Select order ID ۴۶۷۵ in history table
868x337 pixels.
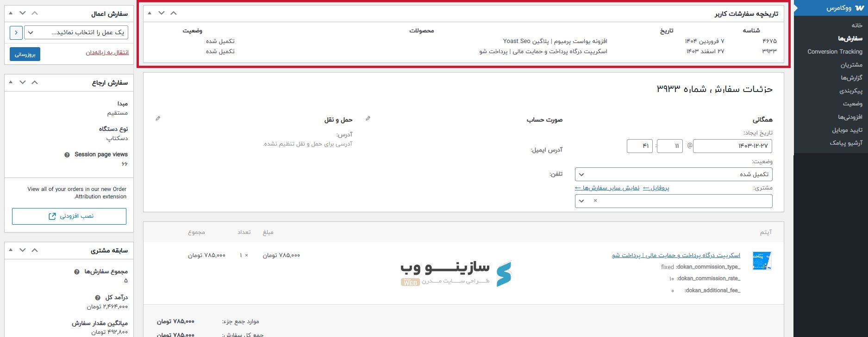pos(769,41)
